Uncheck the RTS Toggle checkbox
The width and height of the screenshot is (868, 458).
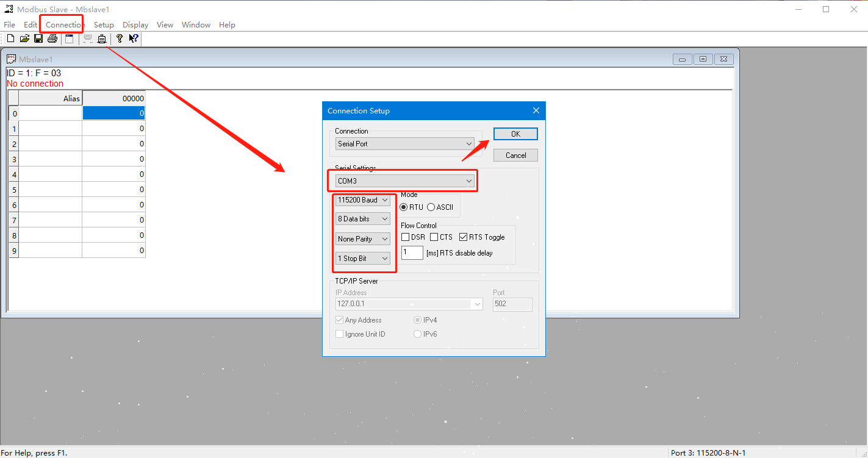click(x=464, y=237)
